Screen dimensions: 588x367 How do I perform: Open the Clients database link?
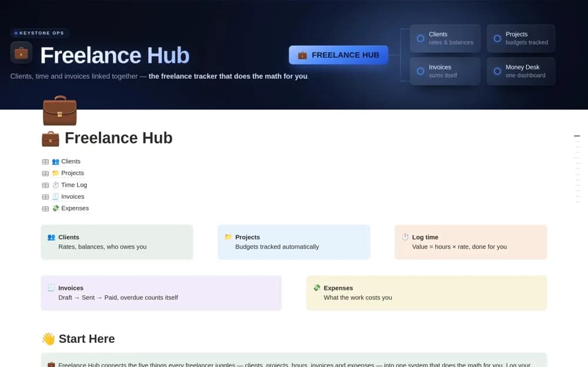coord(71,161)
